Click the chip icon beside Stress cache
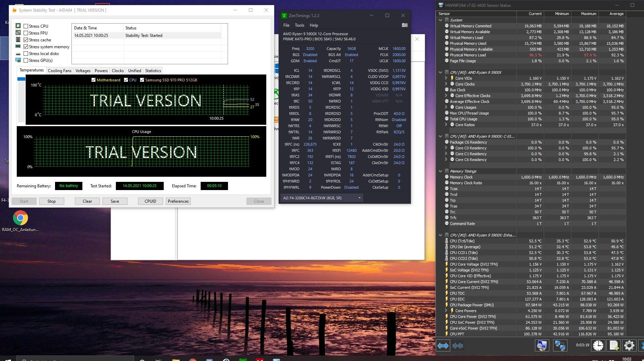This screenshot has height=361, width=644. pos(18,40)
